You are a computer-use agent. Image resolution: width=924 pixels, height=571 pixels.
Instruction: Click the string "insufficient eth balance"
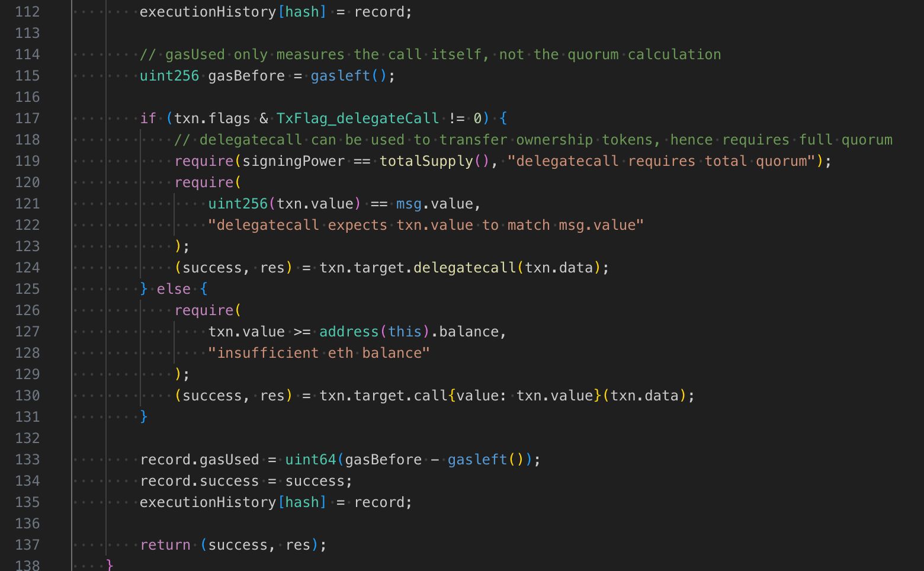319,353
